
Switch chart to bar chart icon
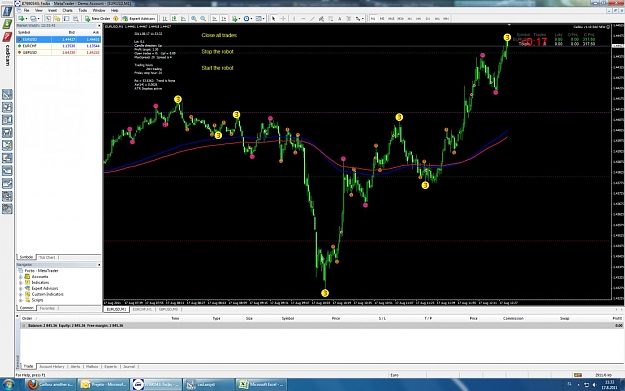[x=165, y=18]
